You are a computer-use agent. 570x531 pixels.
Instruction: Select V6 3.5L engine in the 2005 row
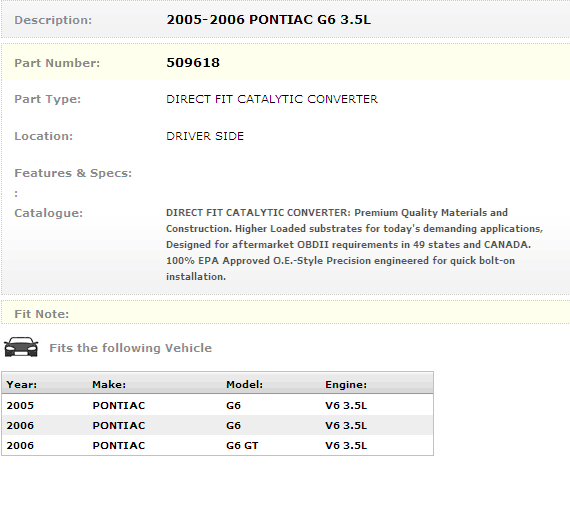pos(346,405)
